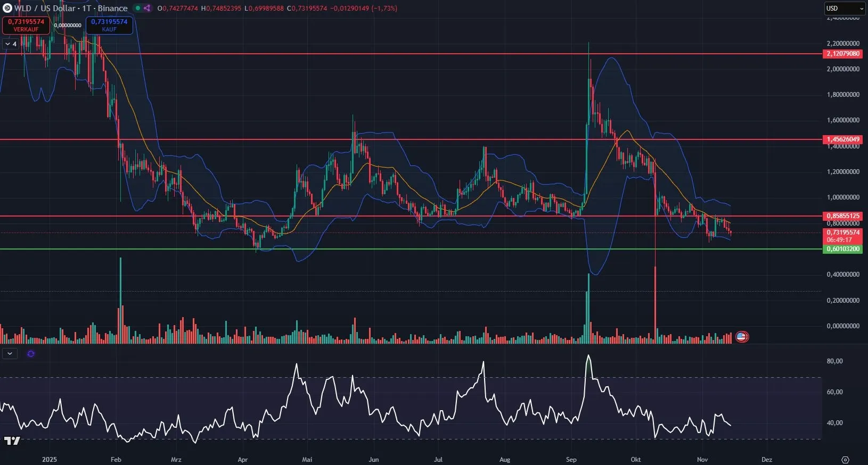Click the green market status dot

(x=137, y=8)
